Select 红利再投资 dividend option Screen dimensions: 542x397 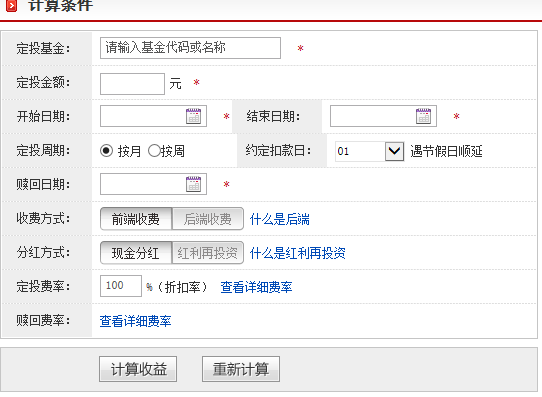coord(208,253)
